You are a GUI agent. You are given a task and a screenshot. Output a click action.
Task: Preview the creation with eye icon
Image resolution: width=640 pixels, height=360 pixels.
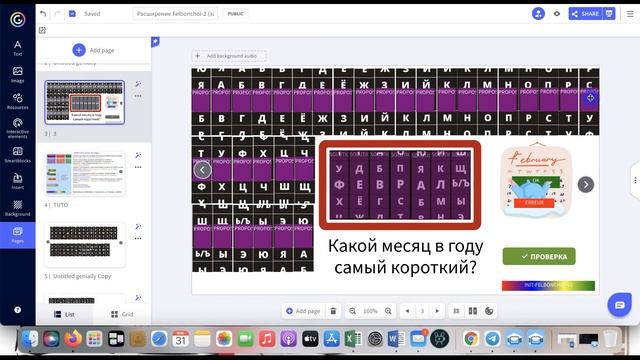tap(557, 14)
